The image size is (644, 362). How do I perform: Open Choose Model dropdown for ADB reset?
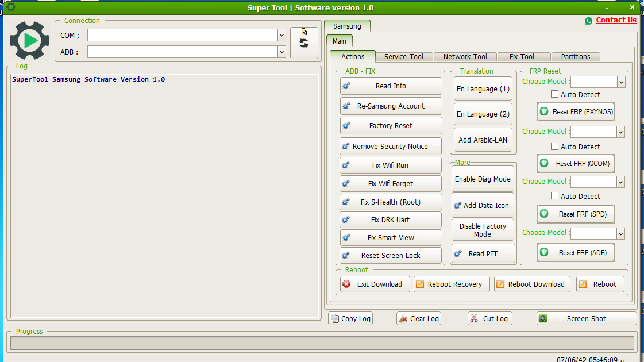620,233
